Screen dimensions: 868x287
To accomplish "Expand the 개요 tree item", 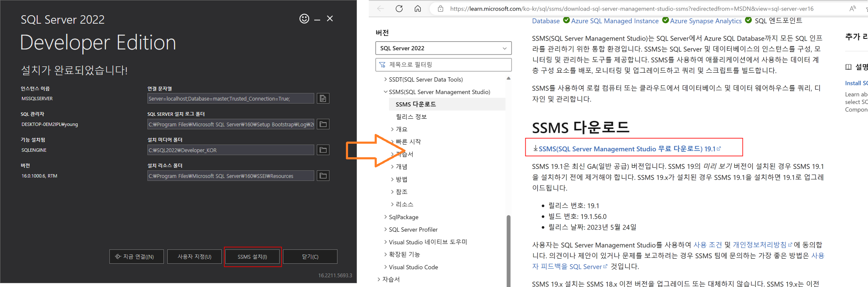I will point(392,129).
